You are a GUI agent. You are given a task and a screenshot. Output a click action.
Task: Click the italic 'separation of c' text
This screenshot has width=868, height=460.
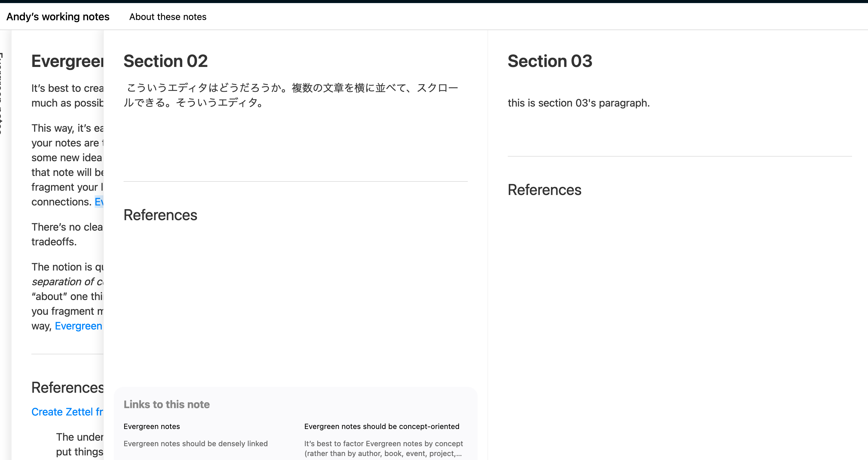tap(67, 282)
